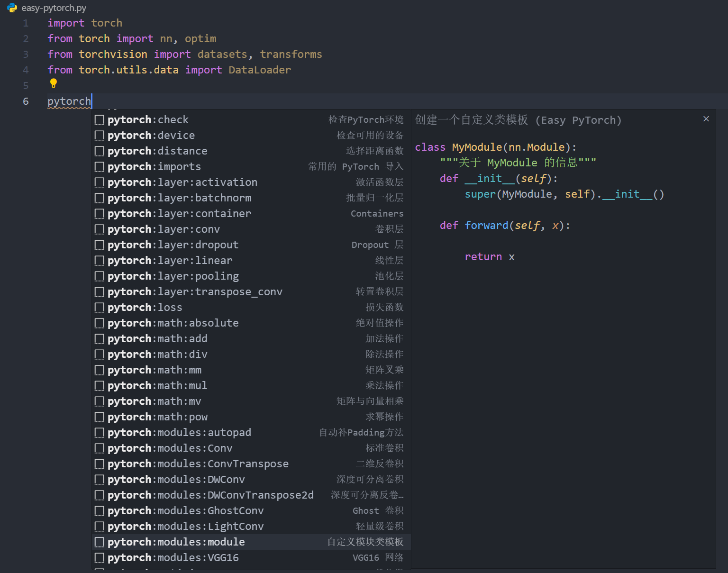This screenshot has width=728, height=573.
Task: Select the pytorch:modules:GhostConv snippet
Action: click(251, 511)
